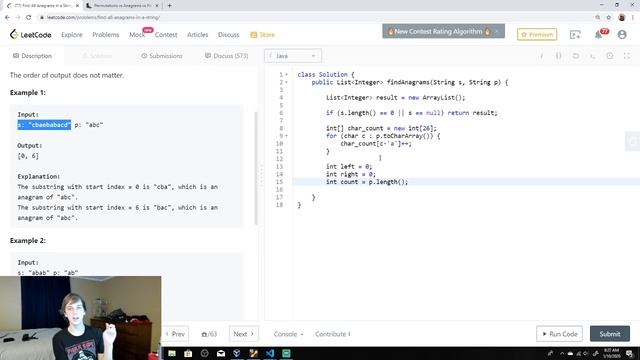Switch to the Description tab
Image resolution: width=640 pixels, height=360 pixels.
(32, 56)
